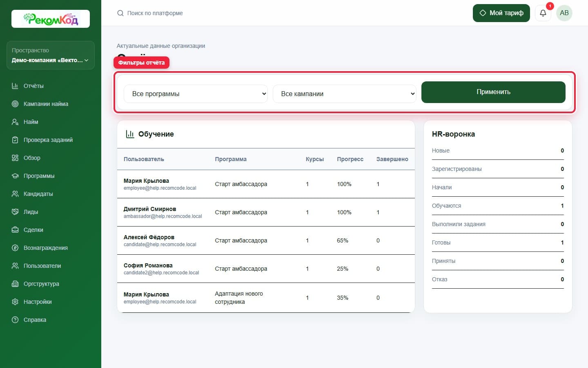Click the Отказ funnel row
Image resolution: width=588 pixels, height=368 pixels.
[498, 279]
